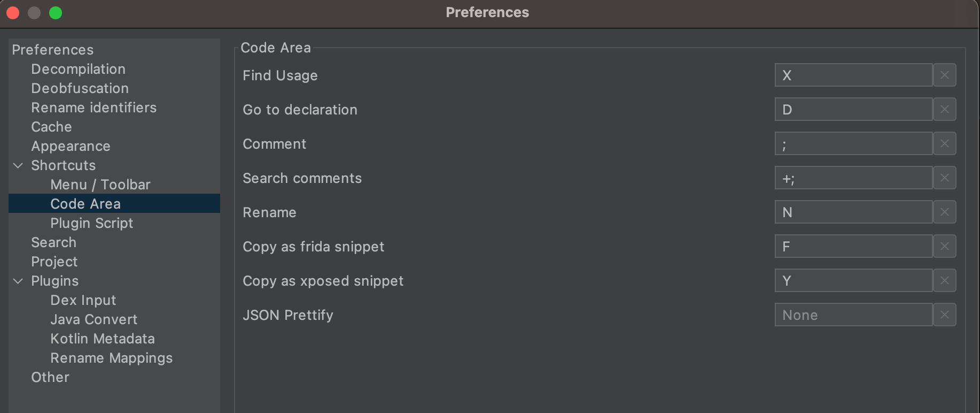Open the Decompilation settings page
The image size is (980, 413).
[x=78, y=68]
